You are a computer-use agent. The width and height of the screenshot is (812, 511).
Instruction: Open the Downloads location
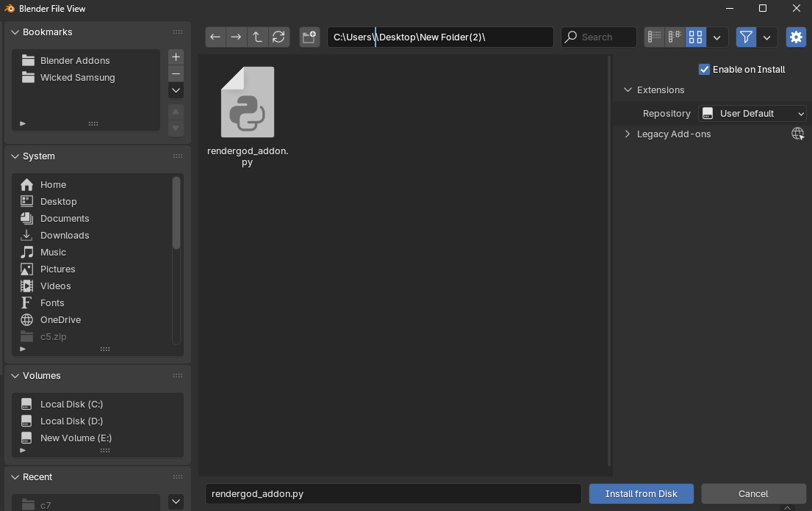coord(65,235)
